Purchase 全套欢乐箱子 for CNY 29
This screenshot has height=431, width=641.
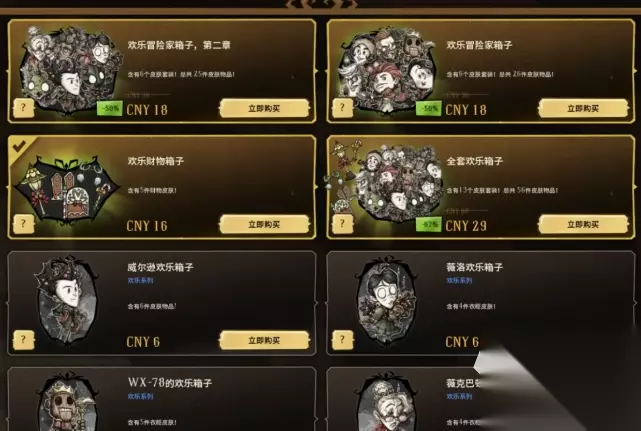[583, 224]
